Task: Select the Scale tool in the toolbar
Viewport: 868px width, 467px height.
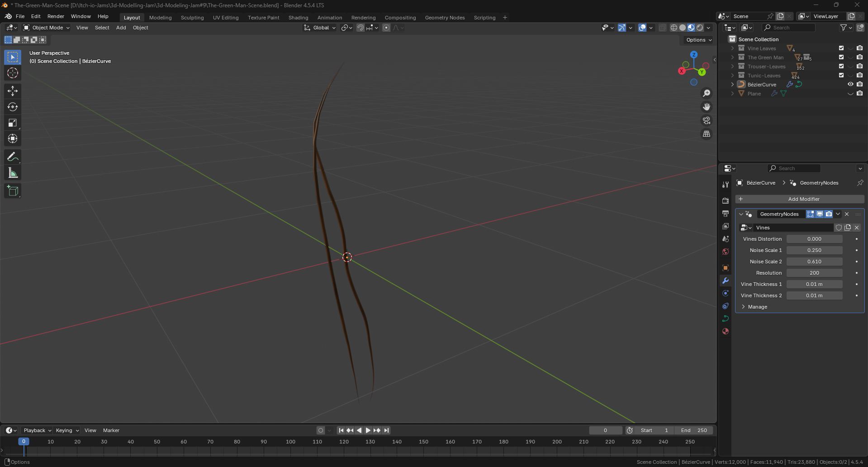Action: tap(13, 123)
